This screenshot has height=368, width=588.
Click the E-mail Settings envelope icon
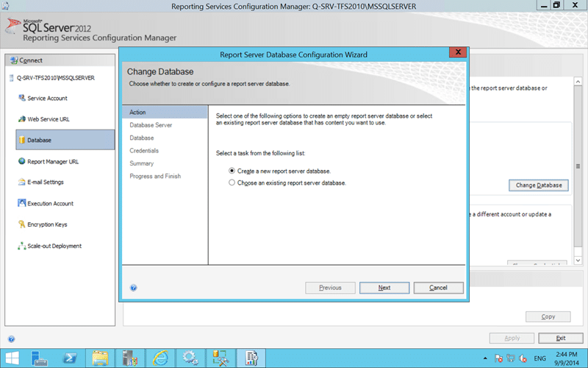click(x=22, y=182)
